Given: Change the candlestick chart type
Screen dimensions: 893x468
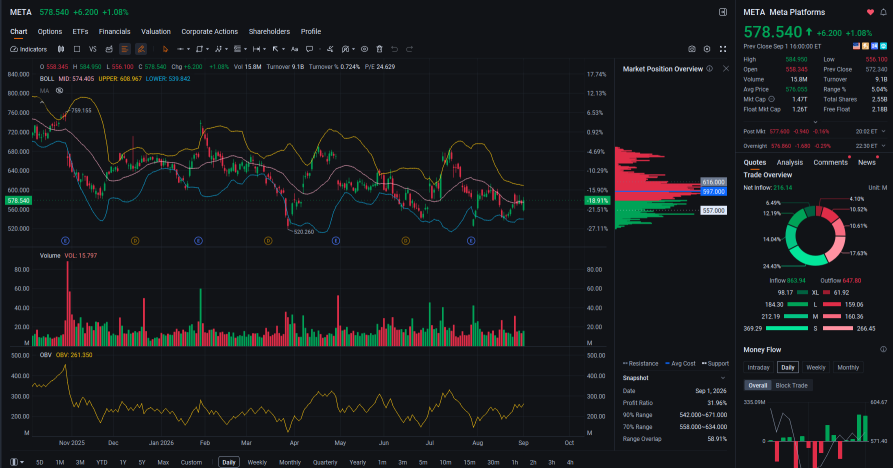Looking at the screenshot, I should coord(61,50).
